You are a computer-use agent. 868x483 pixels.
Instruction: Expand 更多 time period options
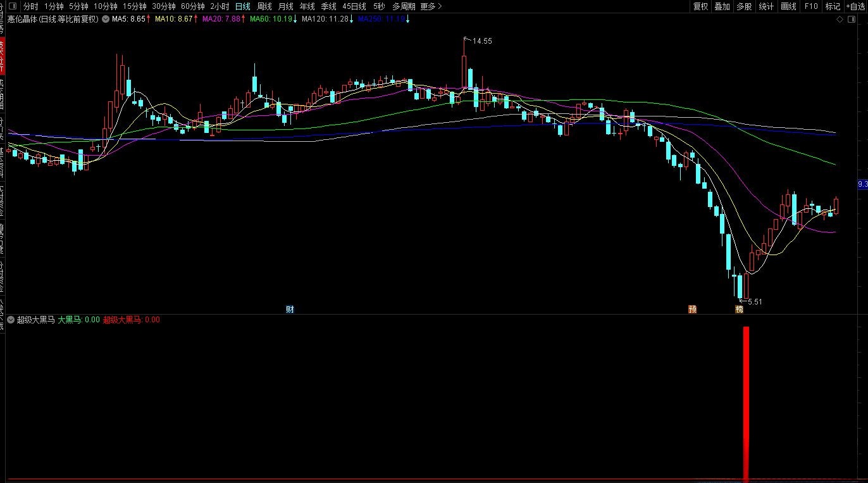point(431,6)
